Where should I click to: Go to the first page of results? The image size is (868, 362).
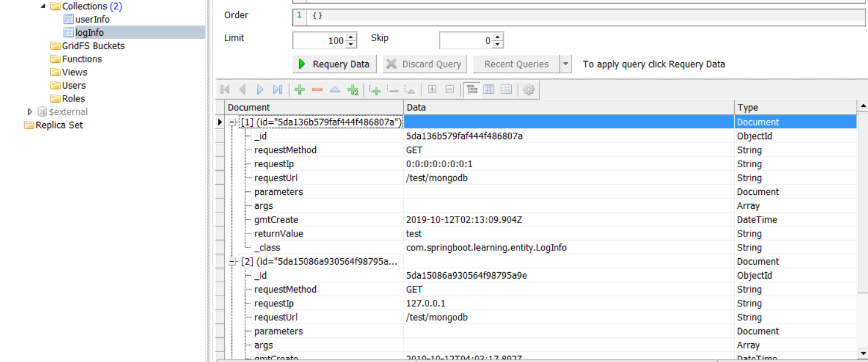[225, 90]
